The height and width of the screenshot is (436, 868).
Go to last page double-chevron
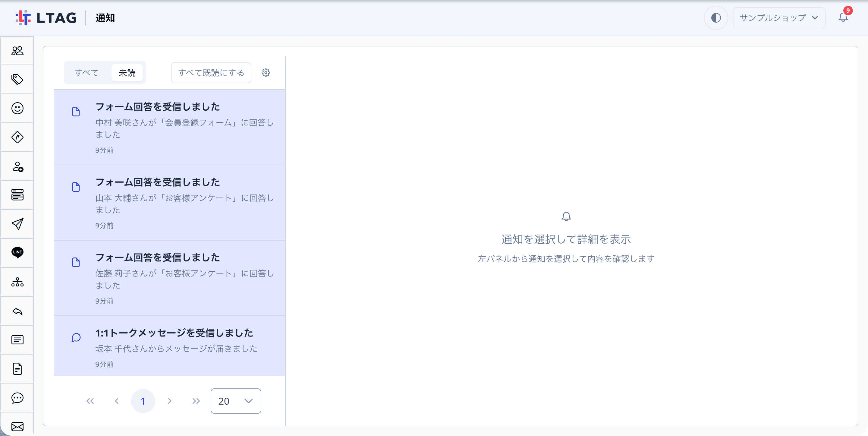[196, 401]
